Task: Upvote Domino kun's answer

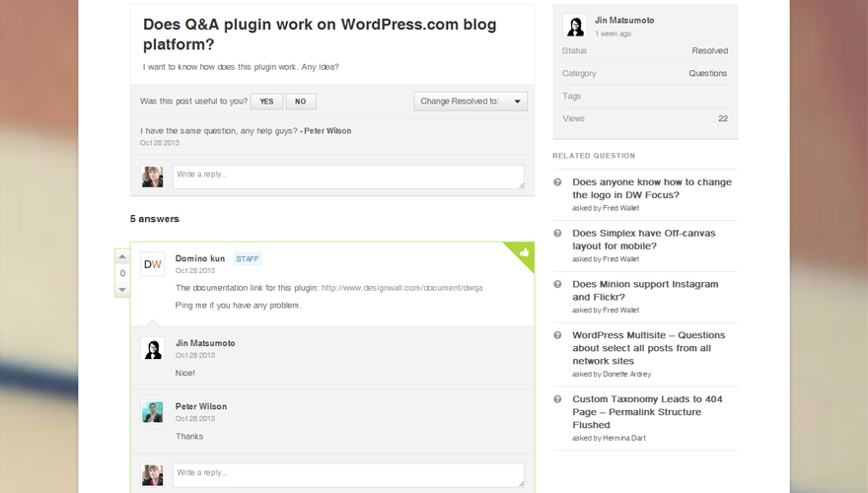Action: [122, 256]
